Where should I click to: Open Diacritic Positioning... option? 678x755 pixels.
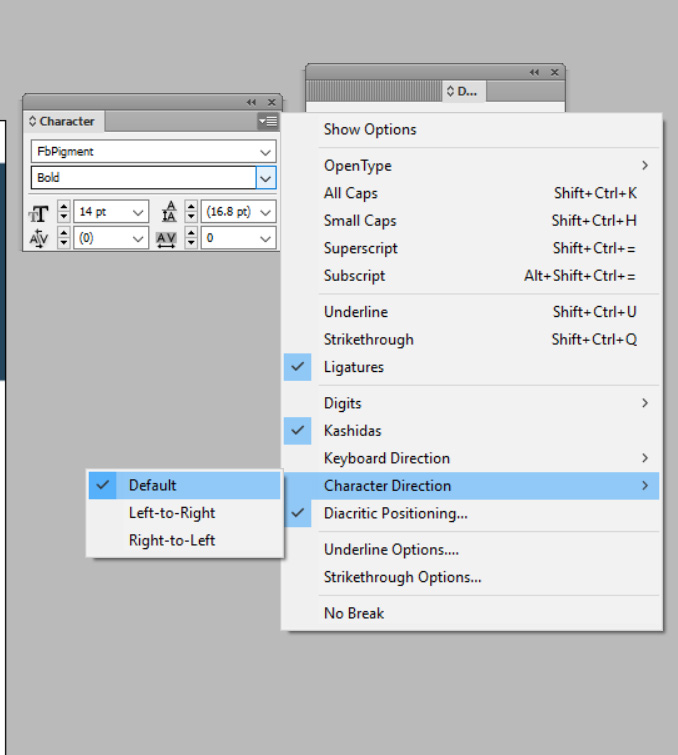[x=471, y=513]
